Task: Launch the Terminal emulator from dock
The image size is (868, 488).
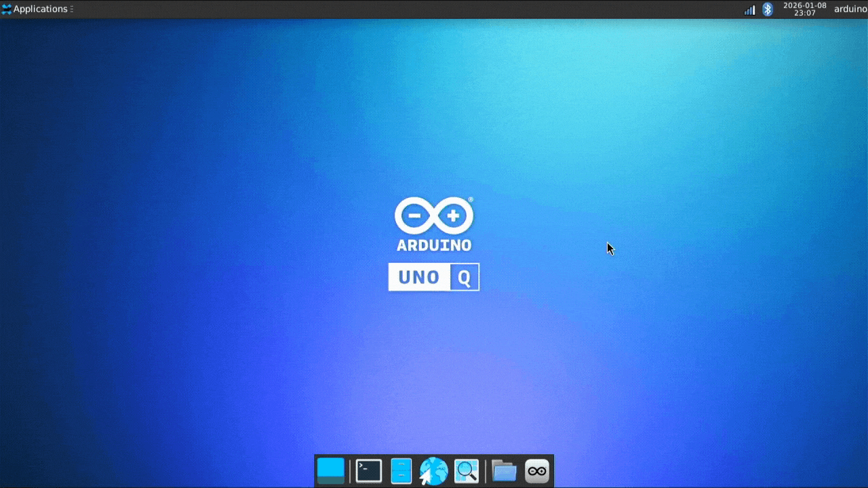Action: coord(368,471)
